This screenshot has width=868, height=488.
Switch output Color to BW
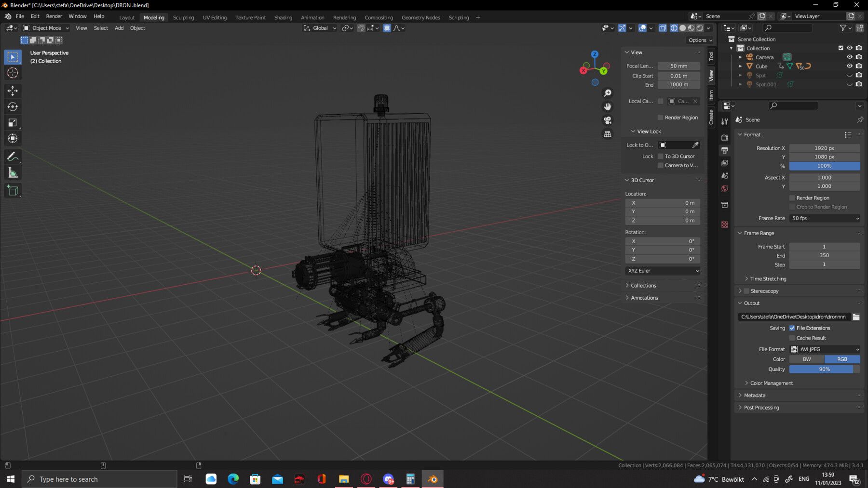(x=806, y=359)
